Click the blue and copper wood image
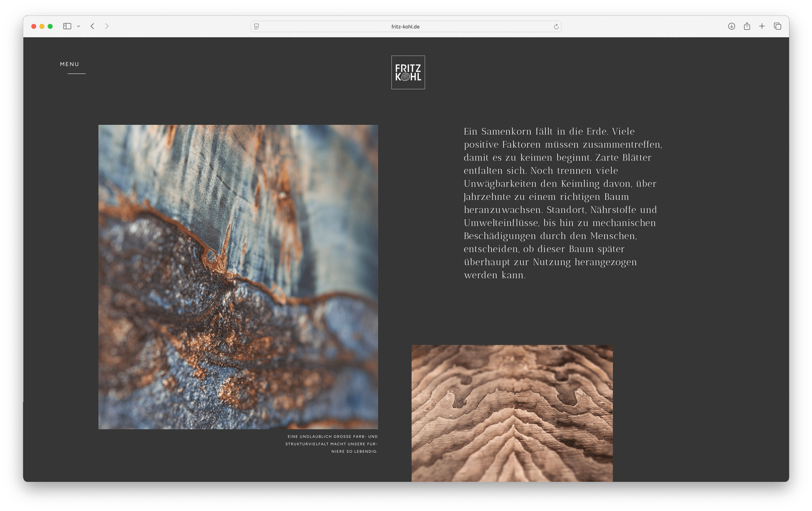Viewport: 812px width, 511px height. [238, 277]
